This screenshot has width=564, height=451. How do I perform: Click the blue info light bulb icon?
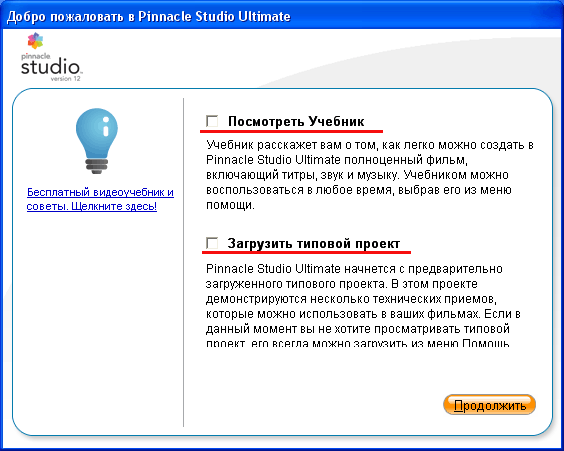click(x=97, y=141)
